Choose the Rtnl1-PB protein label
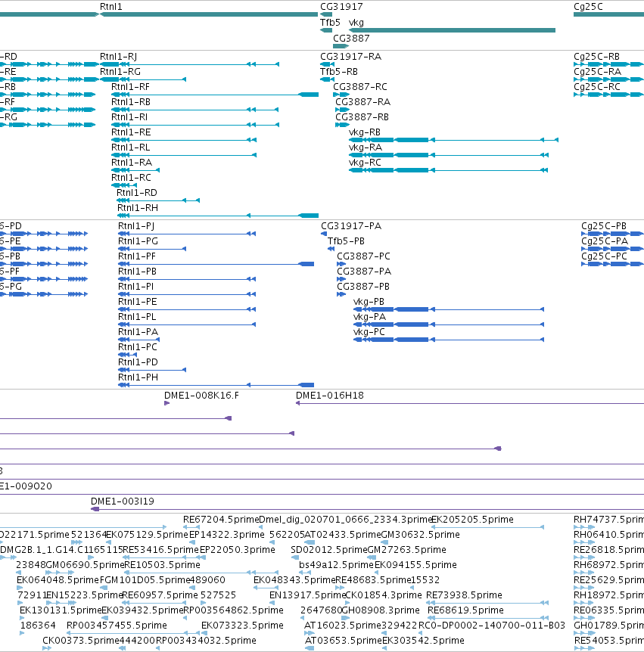 point(137,272)
